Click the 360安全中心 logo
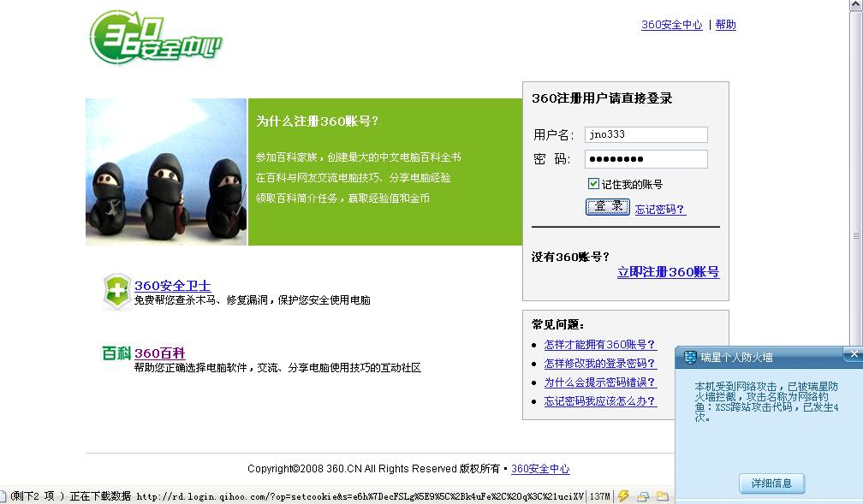This screenshot has width=863, height=504. coord(155,36)
